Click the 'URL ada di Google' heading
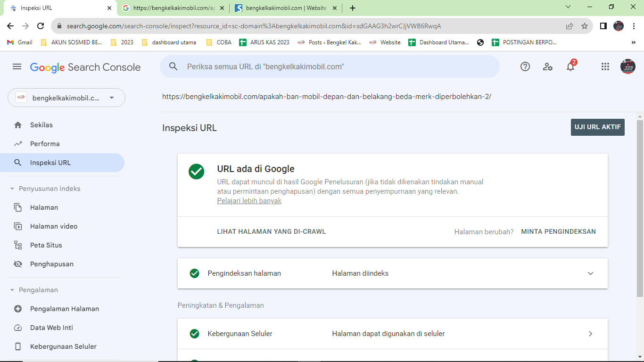 256,169
